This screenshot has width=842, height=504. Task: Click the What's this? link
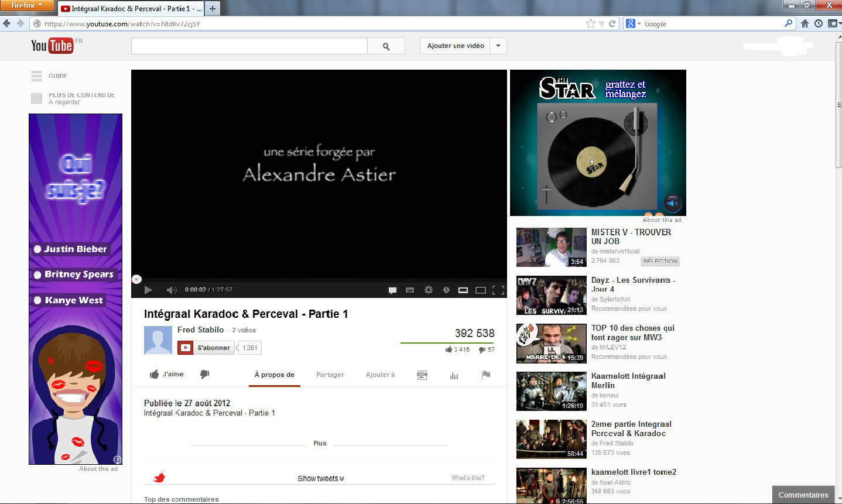tap(468, 478)
